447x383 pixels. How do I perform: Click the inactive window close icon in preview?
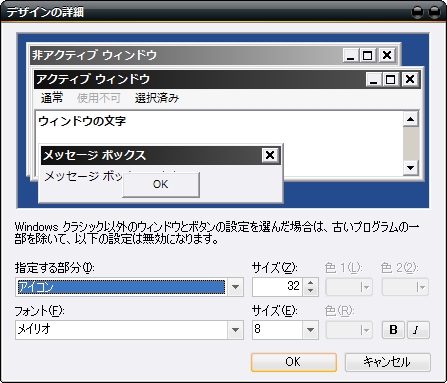pyautogui.click(x=387, y=55)
